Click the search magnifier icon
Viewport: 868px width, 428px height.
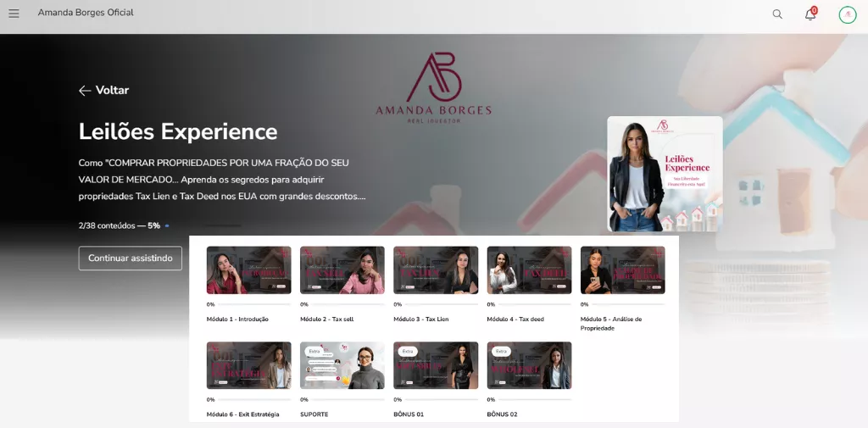point(777,14)
